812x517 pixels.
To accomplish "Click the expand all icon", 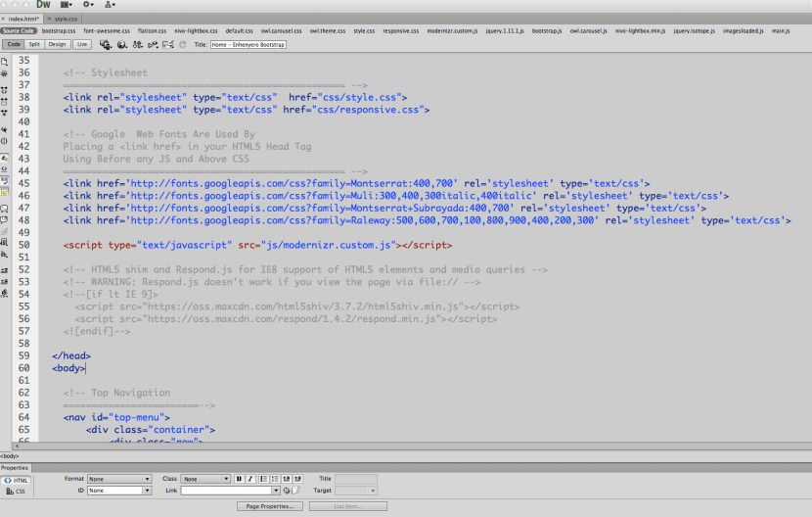I will point(4,113).
